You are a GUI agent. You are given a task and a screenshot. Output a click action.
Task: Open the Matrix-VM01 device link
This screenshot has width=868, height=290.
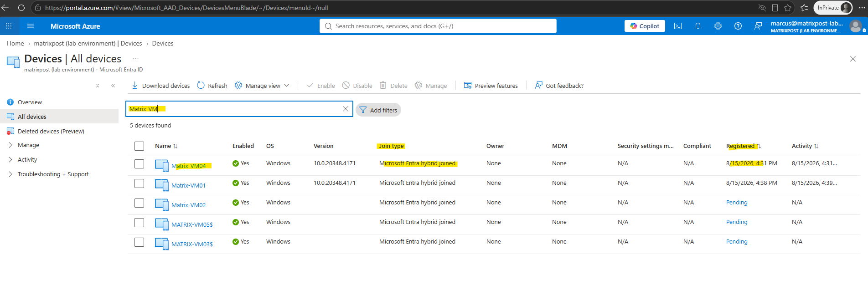(189, 186)
